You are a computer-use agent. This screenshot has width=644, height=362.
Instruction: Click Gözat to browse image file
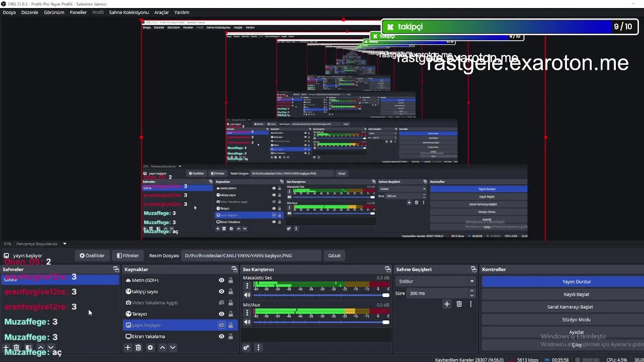tap(335, 255)
